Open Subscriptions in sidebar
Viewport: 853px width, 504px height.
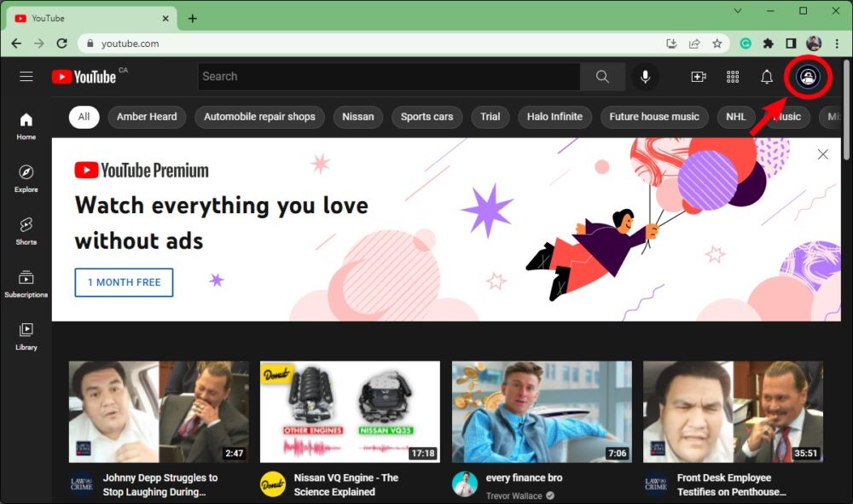pyautogui.click(x=26, y=284)
